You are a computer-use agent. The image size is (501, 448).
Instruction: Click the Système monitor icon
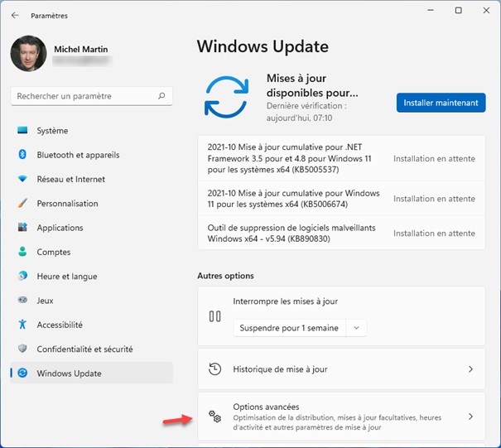(x=22, y=131)
